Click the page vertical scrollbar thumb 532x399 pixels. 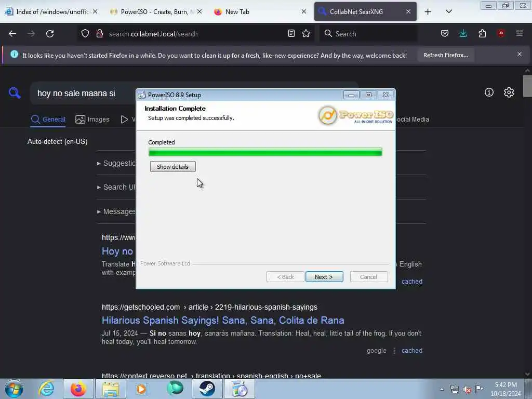(527, 86)
